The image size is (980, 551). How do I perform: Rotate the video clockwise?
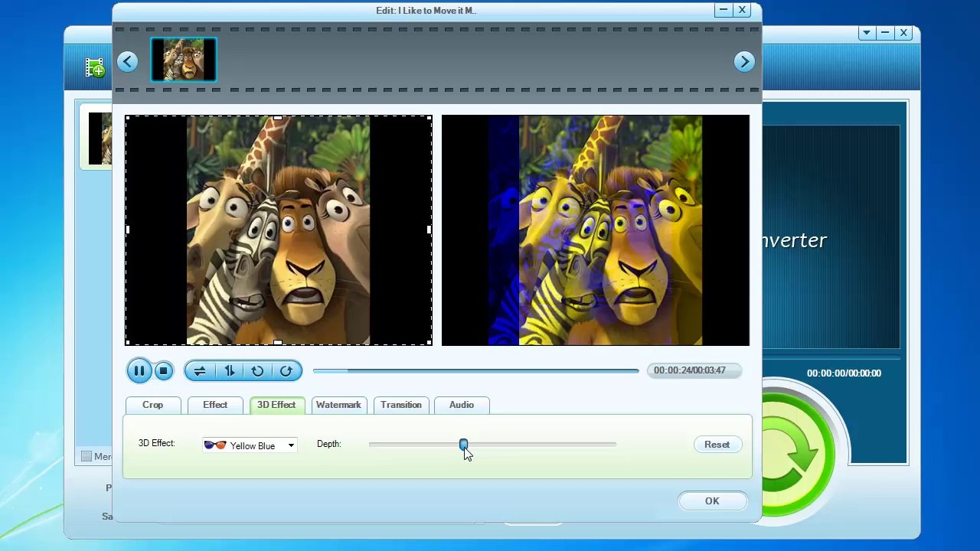(x=286, y=371)
